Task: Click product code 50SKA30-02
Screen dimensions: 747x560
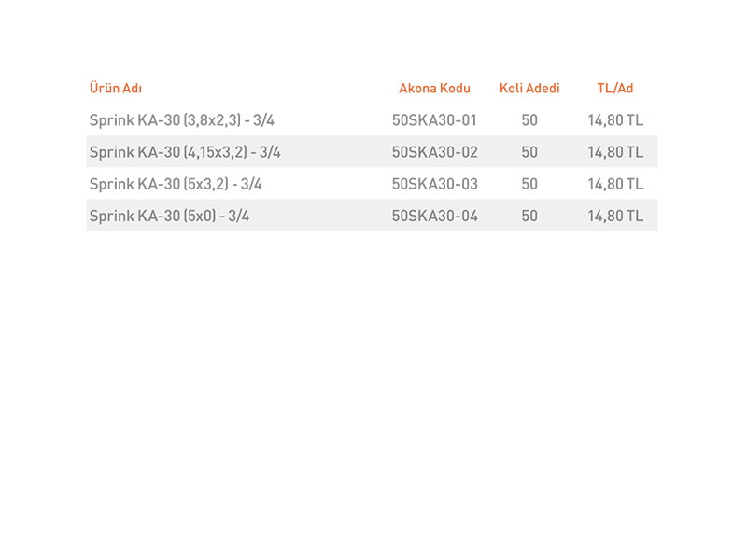Action: click(434, 152)
